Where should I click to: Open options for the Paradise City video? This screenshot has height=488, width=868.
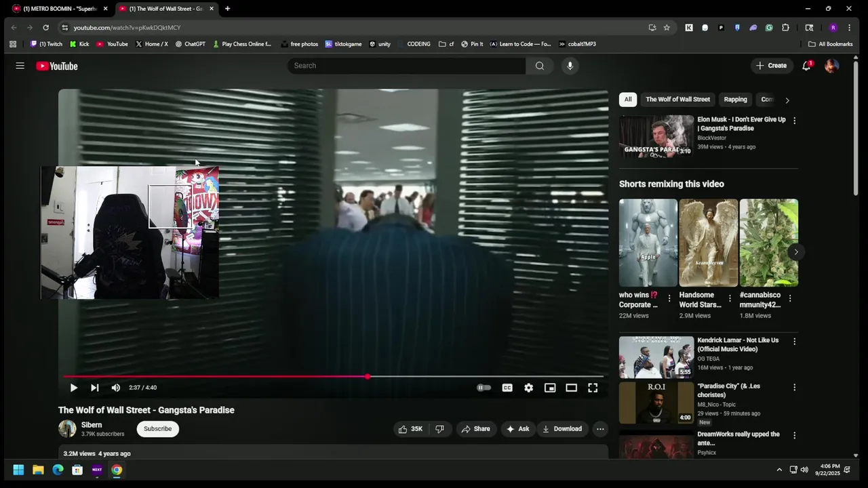(x=794, y=388)
